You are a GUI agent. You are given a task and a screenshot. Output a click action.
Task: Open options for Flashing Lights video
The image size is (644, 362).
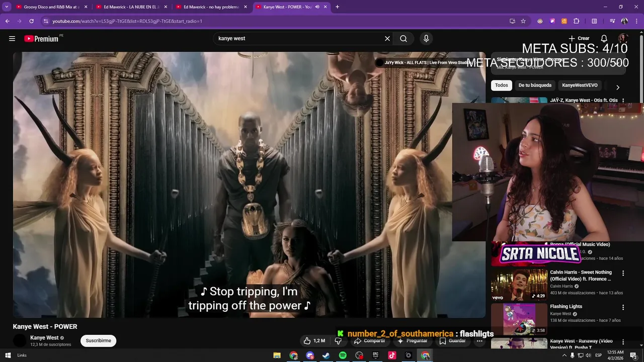click(x=623, y=307)
